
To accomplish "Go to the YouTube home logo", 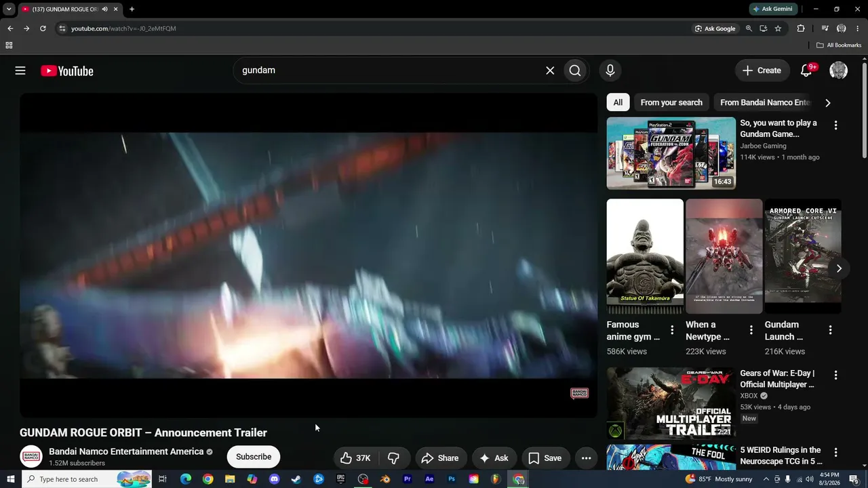I will tap(66, 71).
